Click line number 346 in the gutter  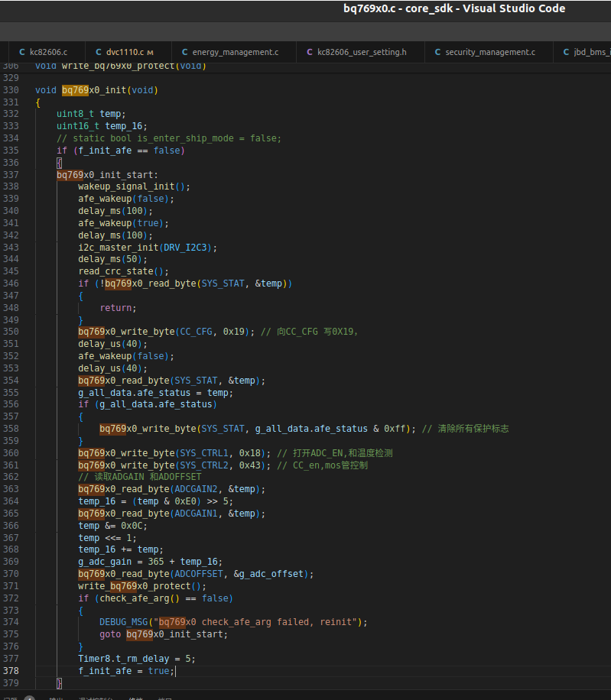click(x=11, y=284)
